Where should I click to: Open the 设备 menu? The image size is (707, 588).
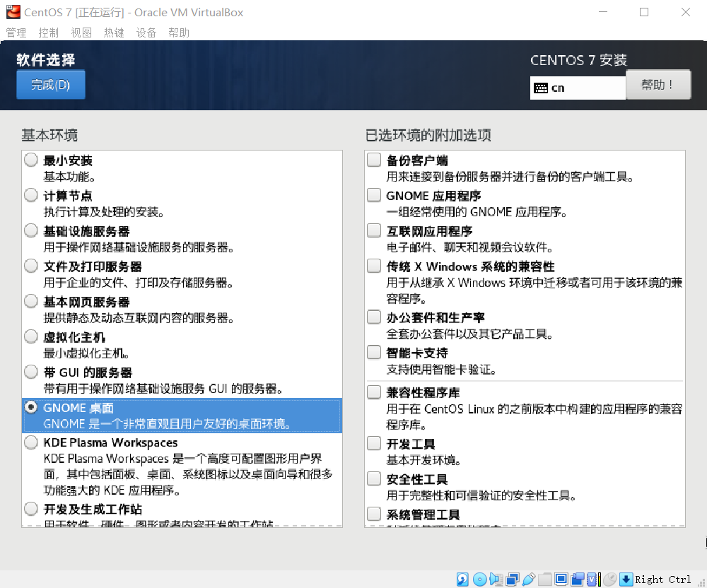[146, 33]
